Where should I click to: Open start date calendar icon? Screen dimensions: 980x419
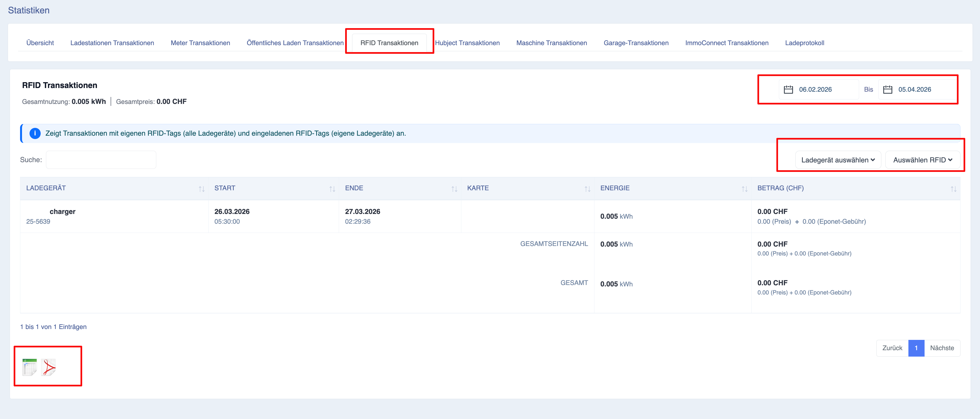tap(788, 89)
